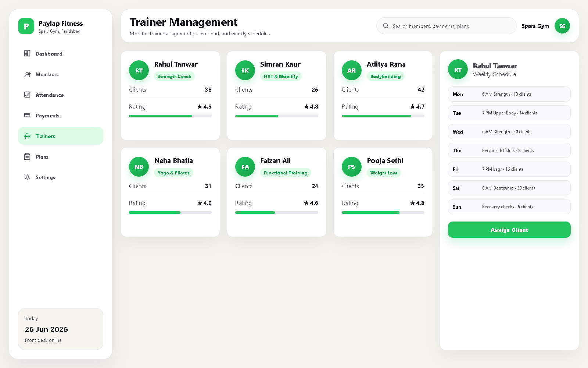Click the HIIT & Mobility tag
588x368 pixels.
point(281,76)
